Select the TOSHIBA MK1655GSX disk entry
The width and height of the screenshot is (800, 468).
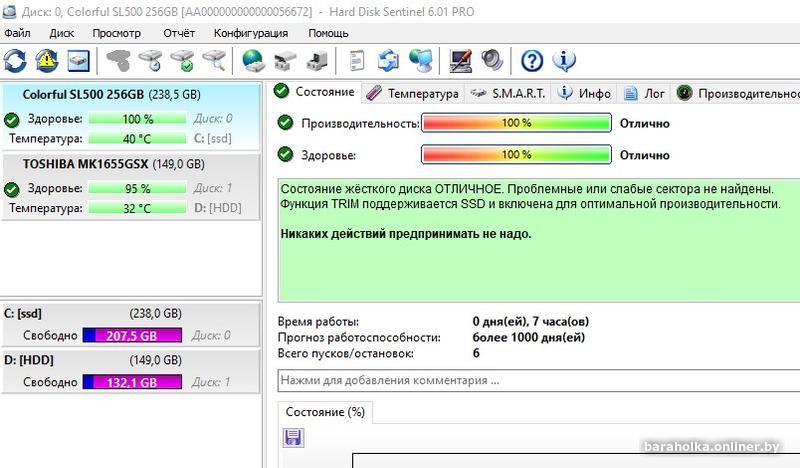point(131,187)
